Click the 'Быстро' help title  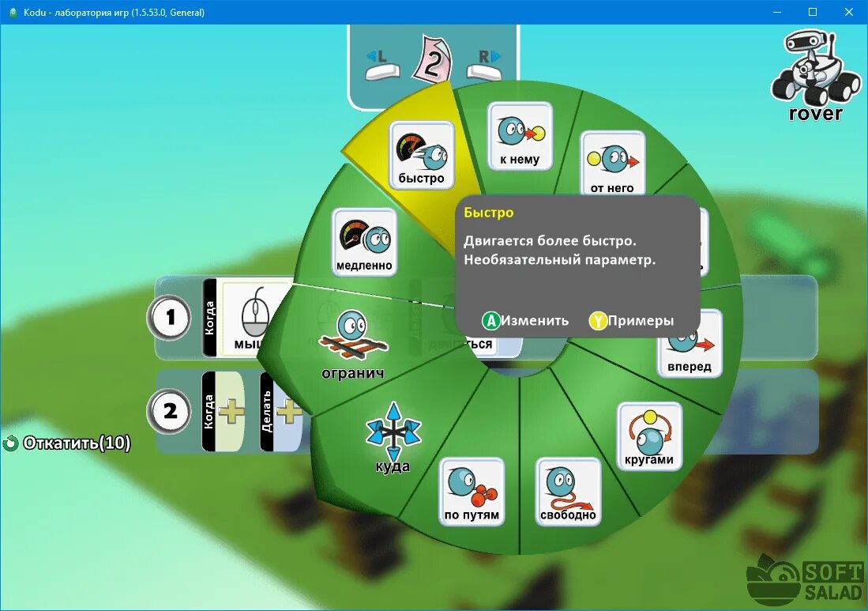click(x=489, y=213)
